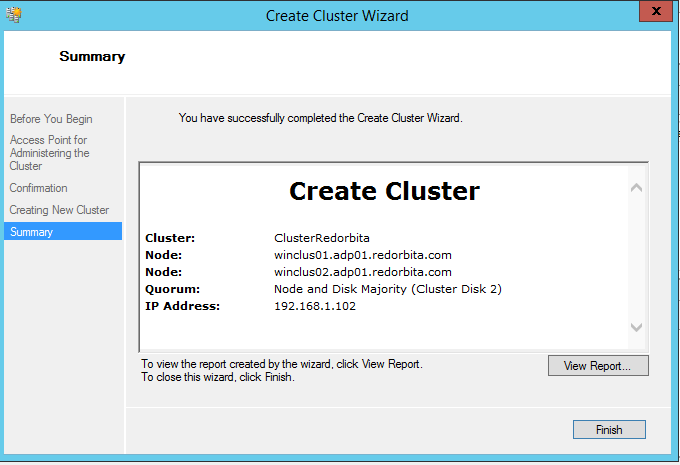This screenshot has width=680, height=465.
Task: Click the report scrollbar down arrow
Action: [636, 327]
